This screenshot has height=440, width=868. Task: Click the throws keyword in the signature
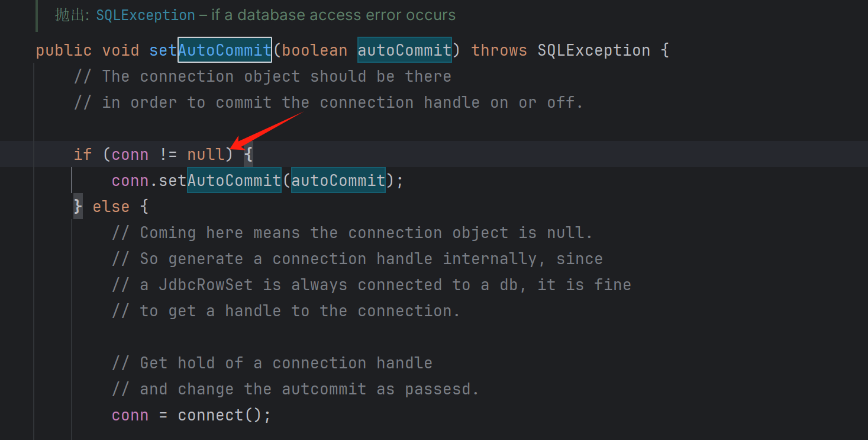[x=499, y=50]
